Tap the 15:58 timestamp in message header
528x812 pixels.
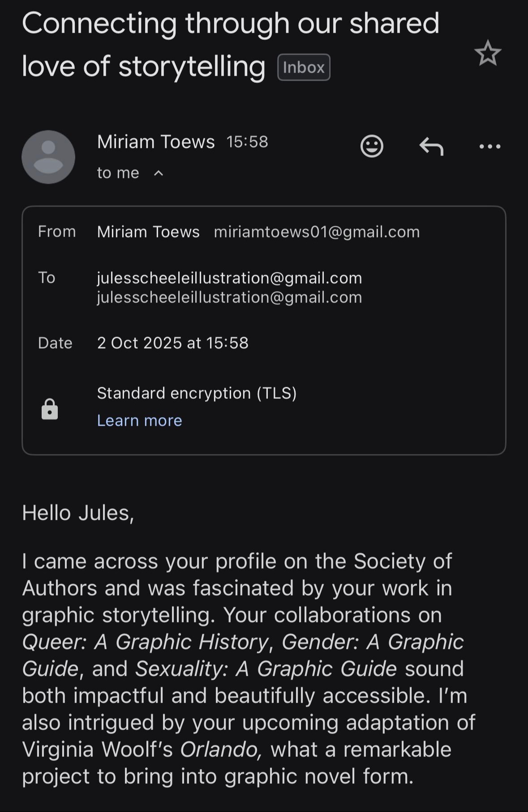tap(247, 142)
